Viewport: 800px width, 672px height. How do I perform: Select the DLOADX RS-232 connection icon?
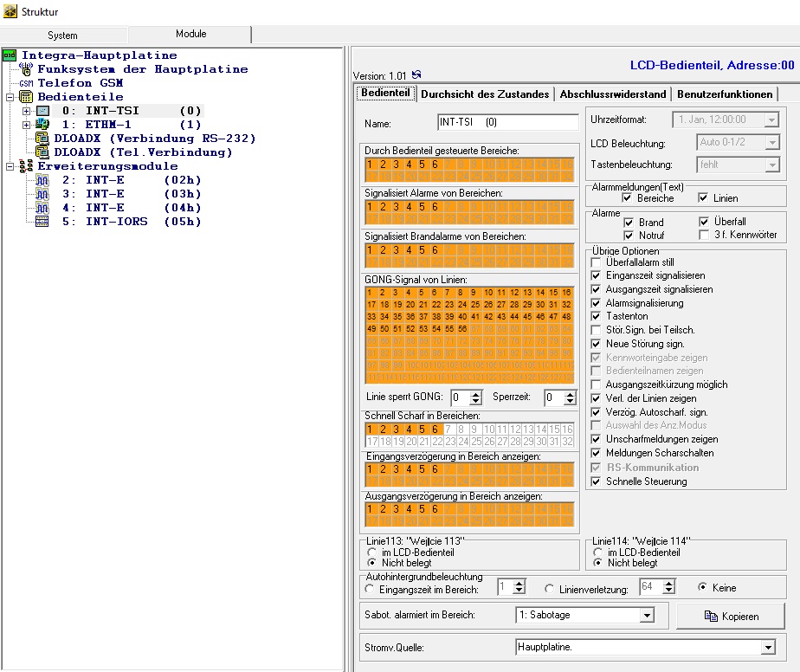[42, 139]
